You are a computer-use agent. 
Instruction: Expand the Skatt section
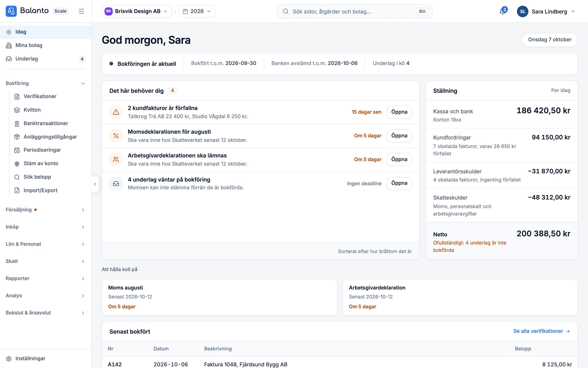[46, 261]
